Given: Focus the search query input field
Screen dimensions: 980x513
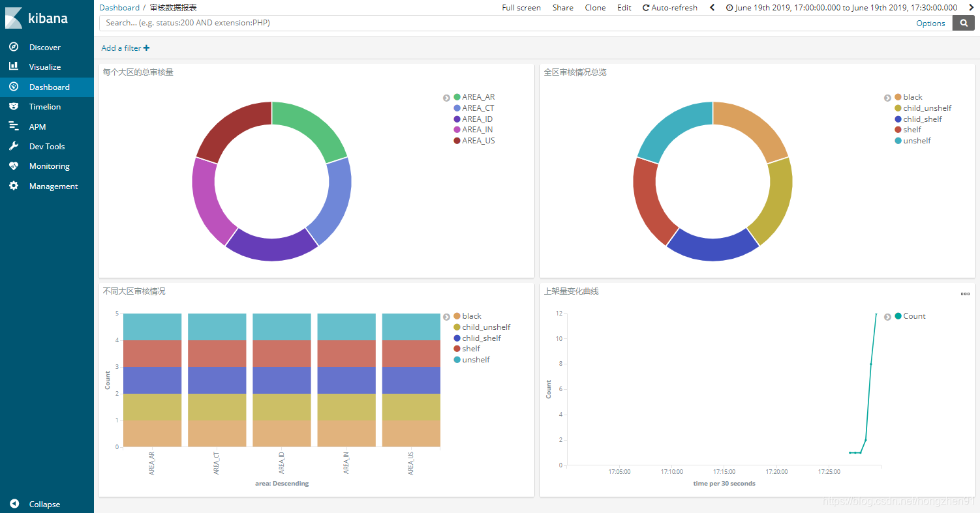Looking at the screenshot, I should pos(509,23).
